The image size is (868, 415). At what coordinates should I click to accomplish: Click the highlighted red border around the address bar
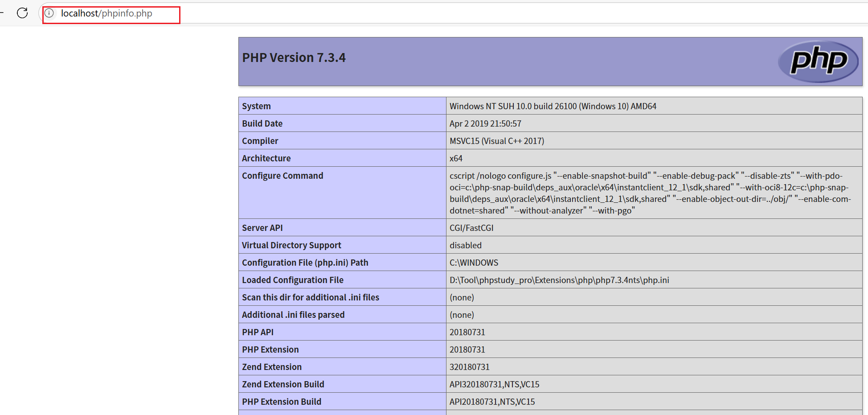point(111,5)
